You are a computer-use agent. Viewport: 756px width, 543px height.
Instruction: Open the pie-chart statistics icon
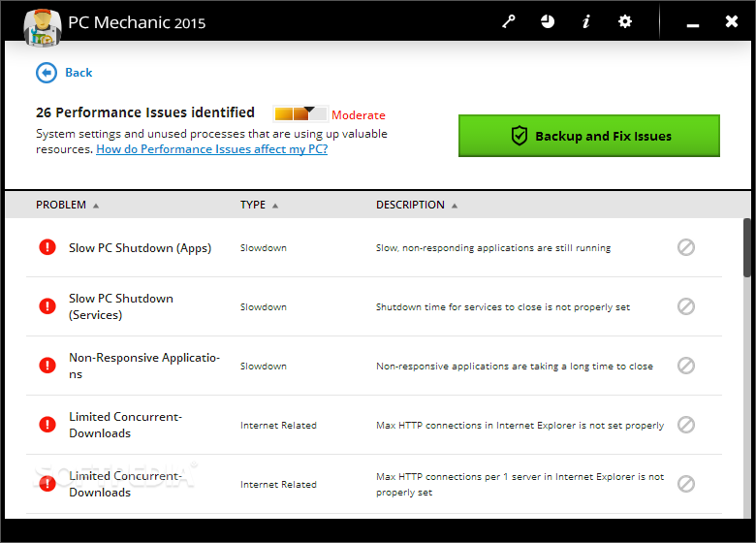(x=548, y=21)
